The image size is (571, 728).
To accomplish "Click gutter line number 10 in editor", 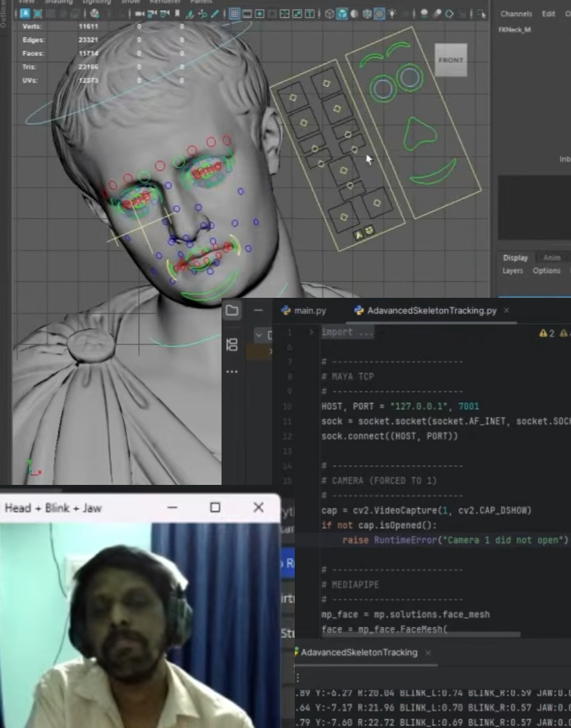I will click(286, 406).
